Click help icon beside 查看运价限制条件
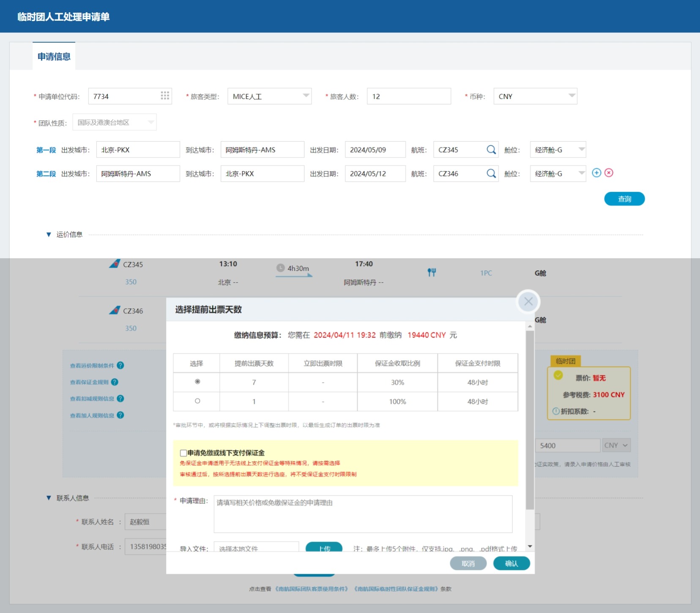Screen dimensions: 700x613 tap(120, 365)
